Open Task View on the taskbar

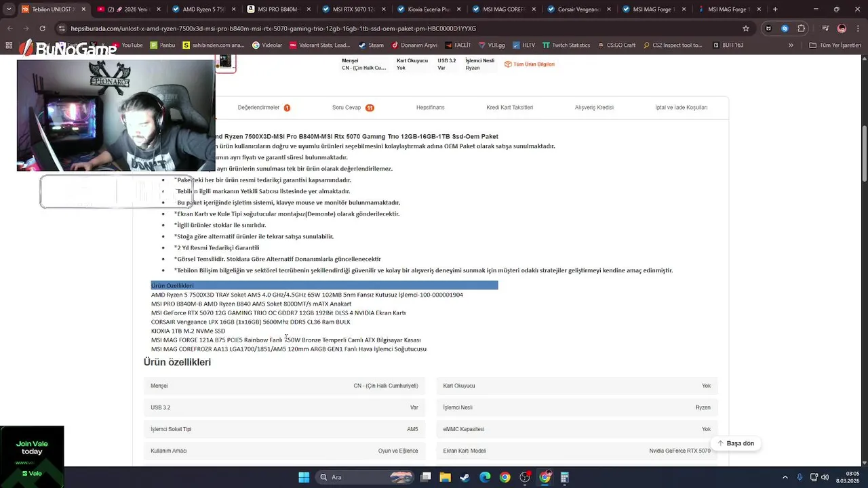tap(426, 477)
